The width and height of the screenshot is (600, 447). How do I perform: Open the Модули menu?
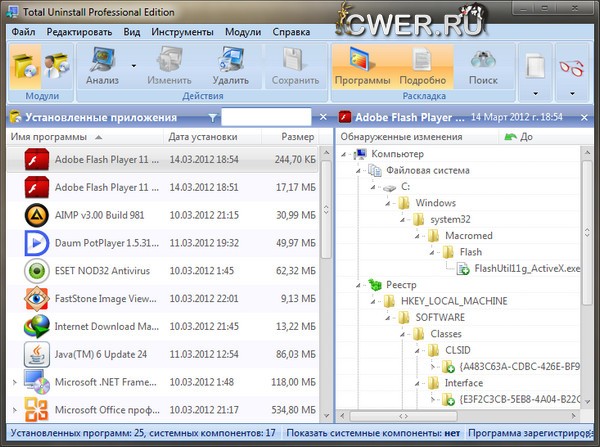click(243, 32)
